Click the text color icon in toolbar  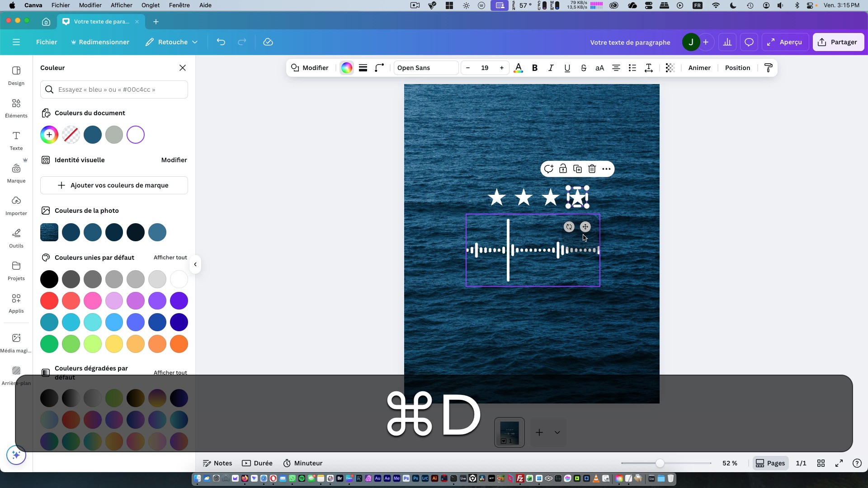tap(519, 68)
